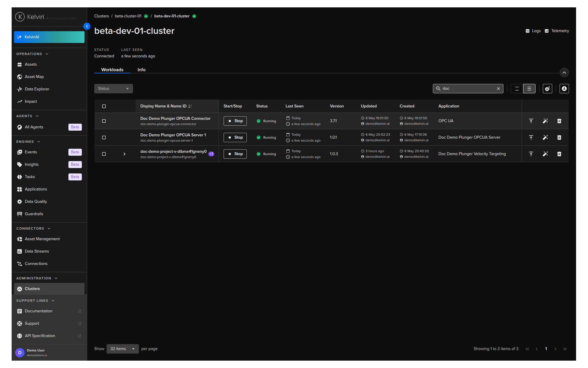Stop Doc Demo Plunger OPCUA Connector
Image resolution: width=588 pixels, height=368 pixels.
(x=235, y=121)
